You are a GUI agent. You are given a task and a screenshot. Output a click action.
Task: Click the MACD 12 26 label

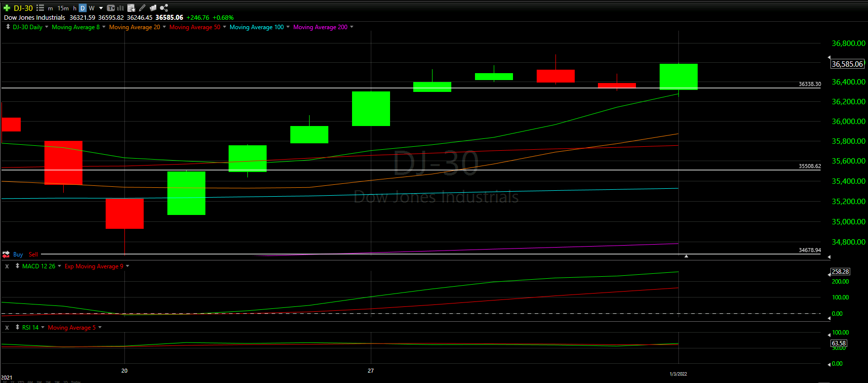[x=39, y=266]
